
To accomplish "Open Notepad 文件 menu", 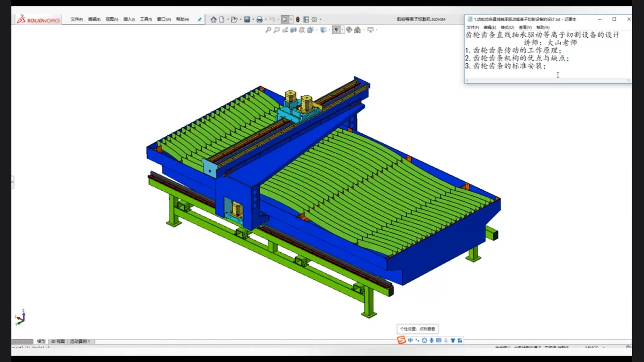I will [473, 27].
